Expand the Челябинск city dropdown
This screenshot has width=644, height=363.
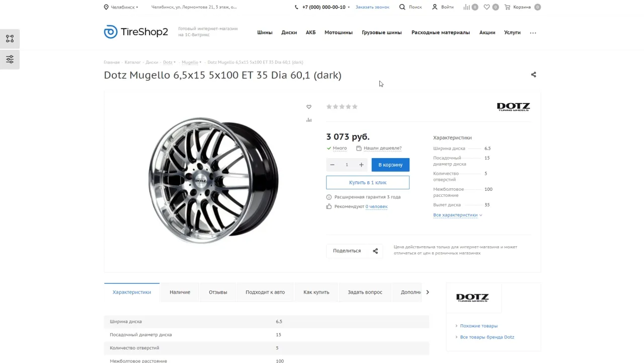click(x=121, y=7)
